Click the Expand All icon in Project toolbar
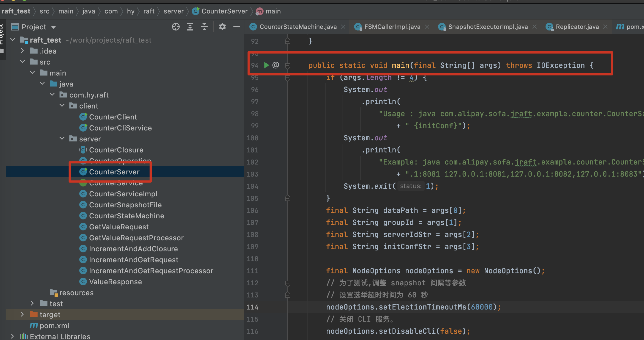This screenshot has height=340, width=644. [x=190, y=27]
